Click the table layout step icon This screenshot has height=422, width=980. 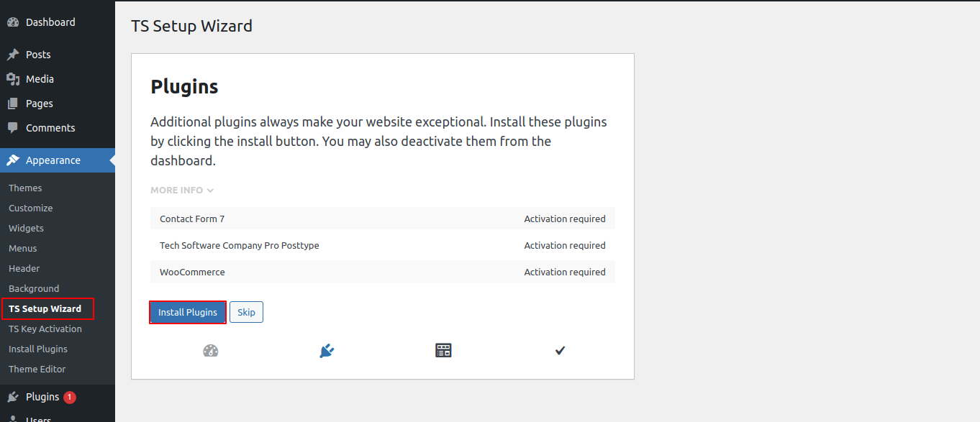[443, 351]
